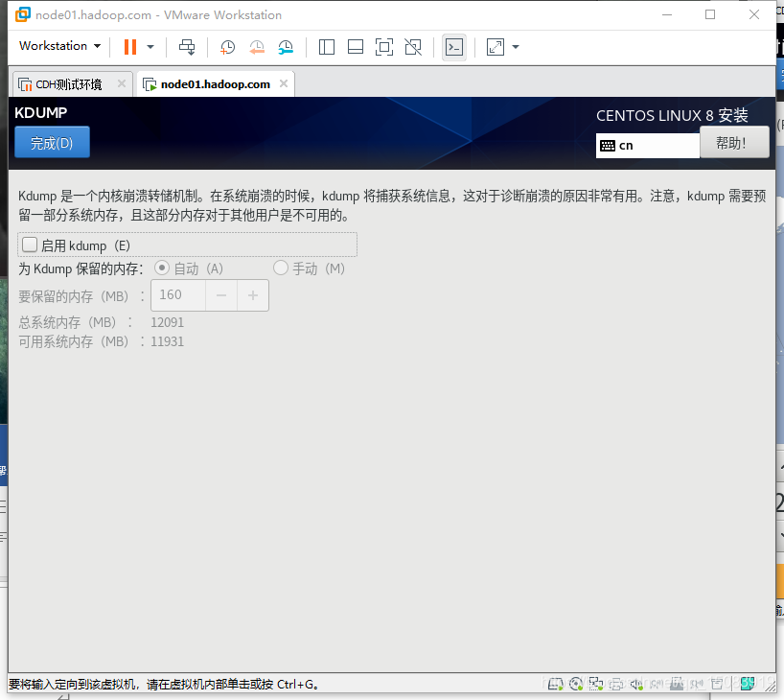Viewport: 784px width, 700px height.
Task: Click the Send Ctrl+Alt+Del icon
Action: tap(188, 47)
